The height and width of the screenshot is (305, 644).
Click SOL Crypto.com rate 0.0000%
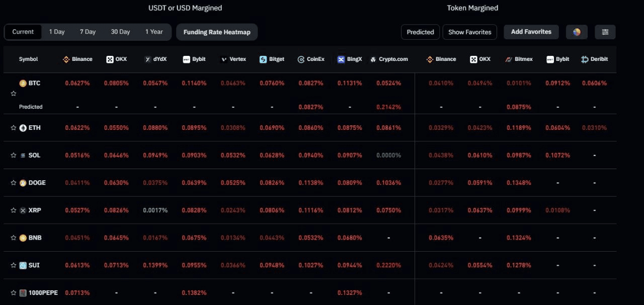click(x=389, y=156)
